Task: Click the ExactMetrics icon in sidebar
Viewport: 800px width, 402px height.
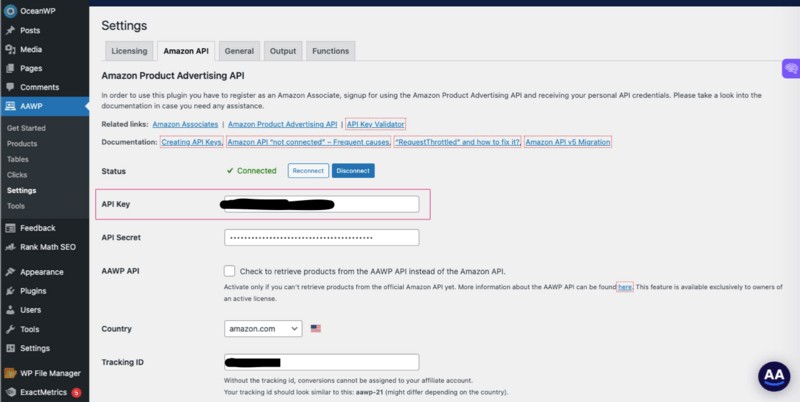Action: tap(10, 392)
